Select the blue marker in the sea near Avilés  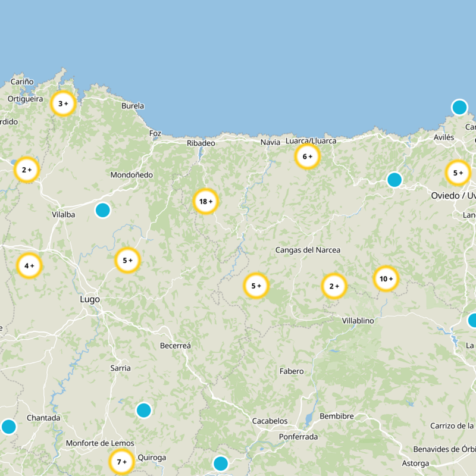459,107
